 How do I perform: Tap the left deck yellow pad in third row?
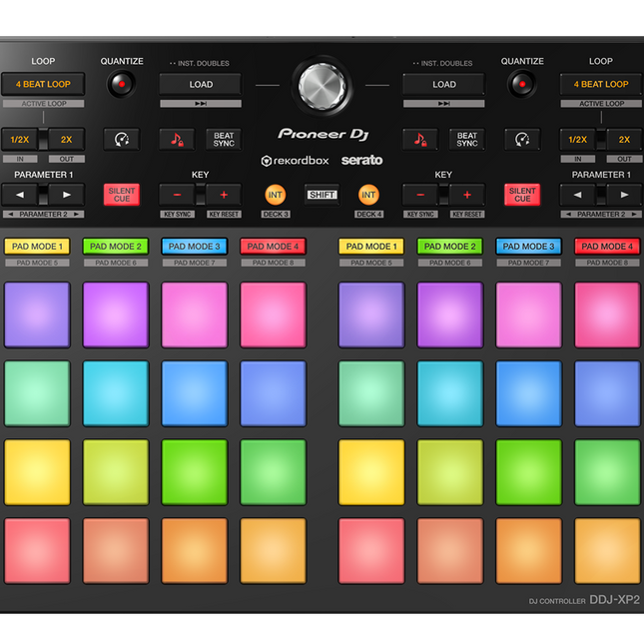pos(37,472)
